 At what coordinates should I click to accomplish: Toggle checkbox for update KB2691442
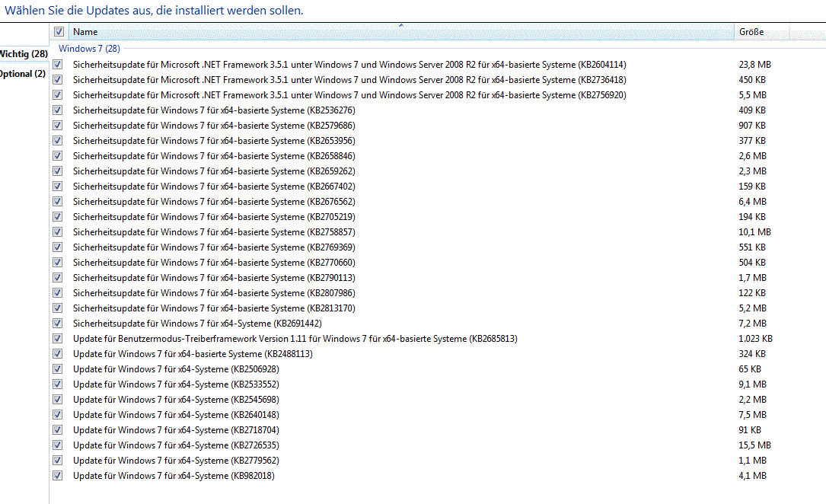click(x=58, y=324)
